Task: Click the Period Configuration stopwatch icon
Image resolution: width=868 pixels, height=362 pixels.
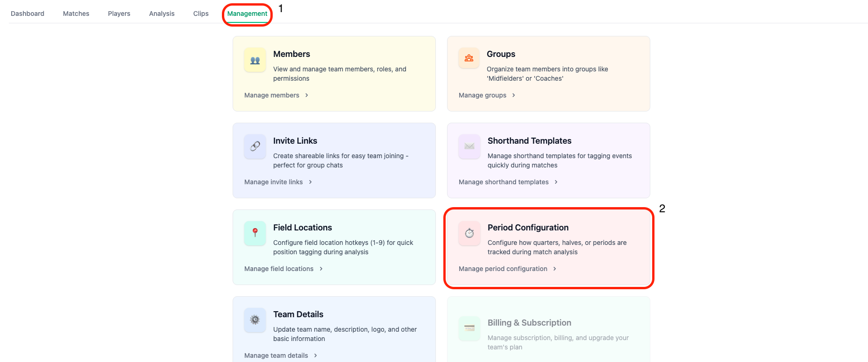Action: [x=469, y=233]
